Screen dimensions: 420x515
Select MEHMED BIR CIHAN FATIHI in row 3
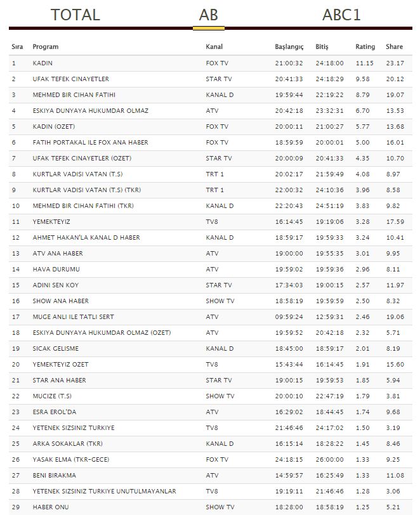click(x=74, y=95)
